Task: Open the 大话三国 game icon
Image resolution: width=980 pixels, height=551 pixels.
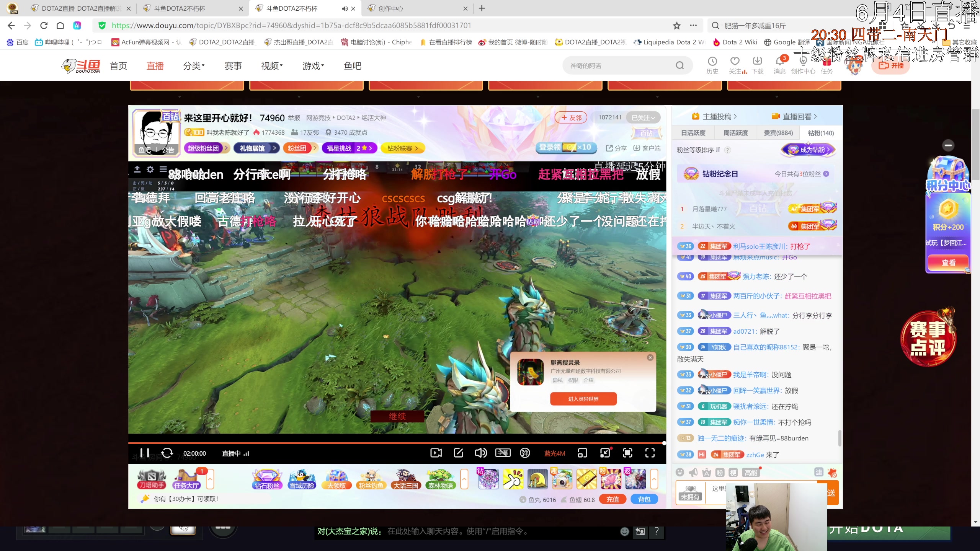Action: tap(405, 479)
